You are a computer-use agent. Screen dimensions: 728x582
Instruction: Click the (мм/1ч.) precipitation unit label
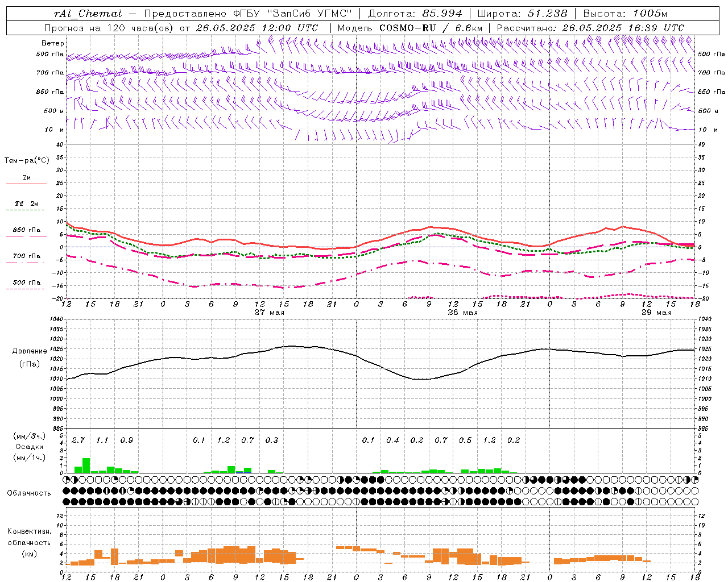click(x=29, y=457)
